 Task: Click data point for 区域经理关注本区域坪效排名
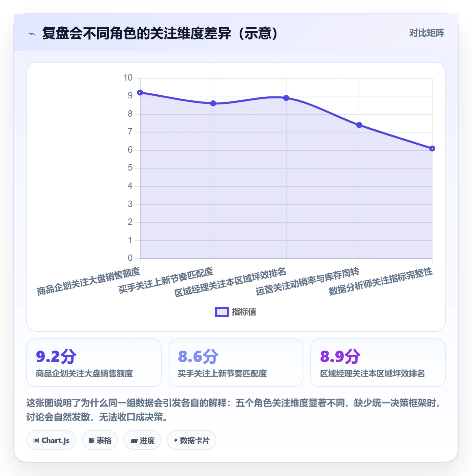pos(286,98)
